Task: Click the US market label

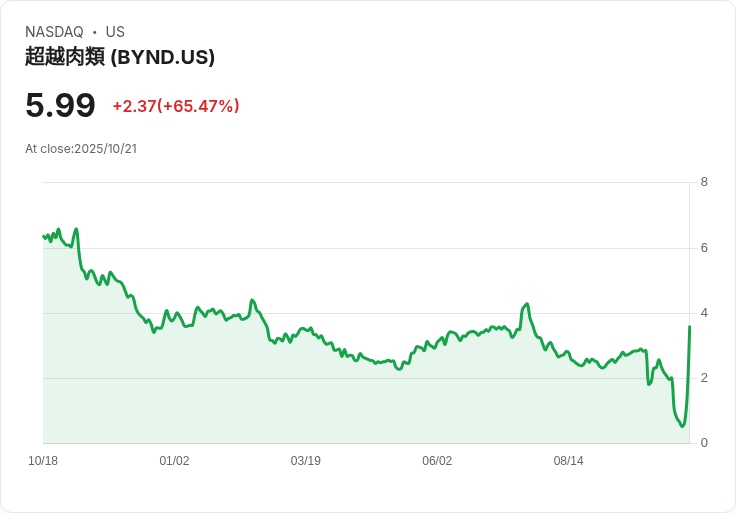Action: (x=115, y=32)
